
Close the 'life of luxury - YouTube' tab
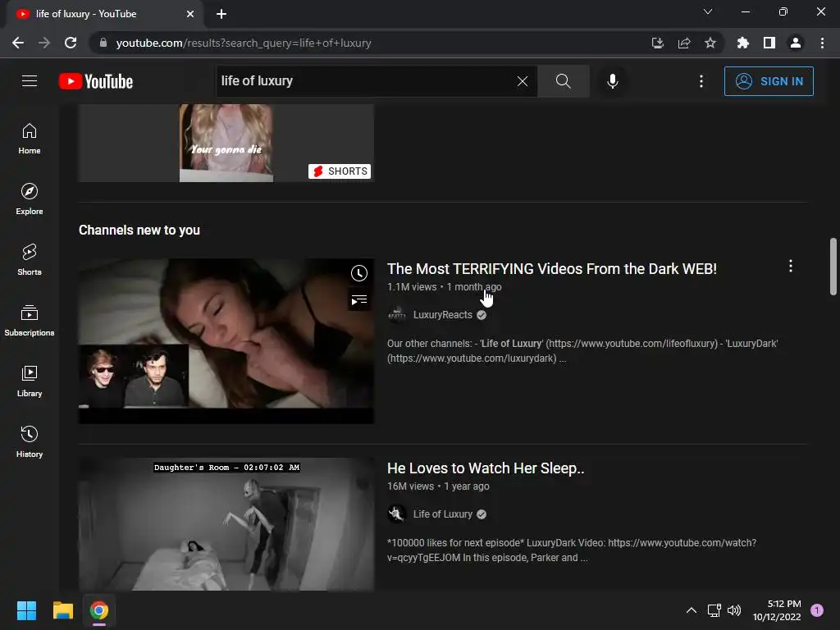[190, 14]
